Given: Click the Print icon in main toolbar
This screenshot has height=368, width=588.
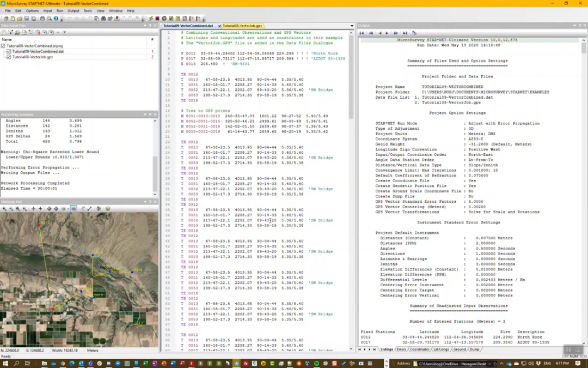Looking at the screenshot, I should tap(42, 19).
